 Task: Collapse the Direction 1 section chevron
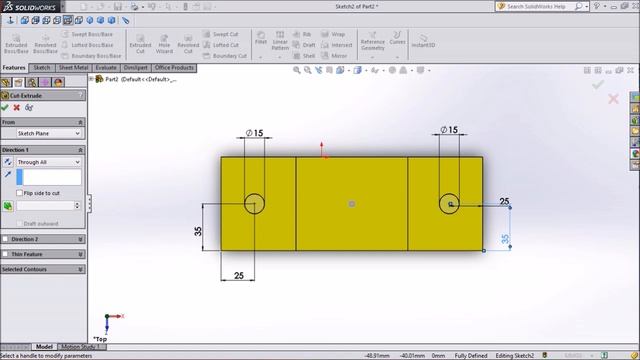click(x=80, y=150)
